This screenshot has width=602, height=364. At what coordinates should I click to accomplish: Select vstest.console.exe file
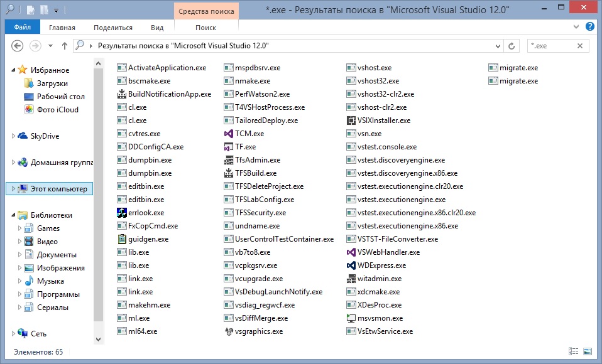pyautogui.click(x=381, y=147)
